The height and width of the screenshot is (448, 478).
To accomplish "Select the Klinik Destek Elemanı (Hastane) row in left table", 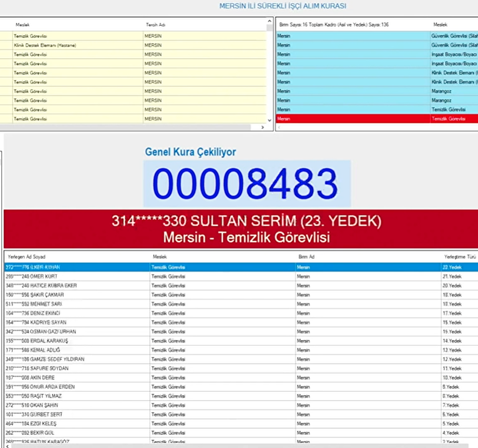I will pos(133,45).
